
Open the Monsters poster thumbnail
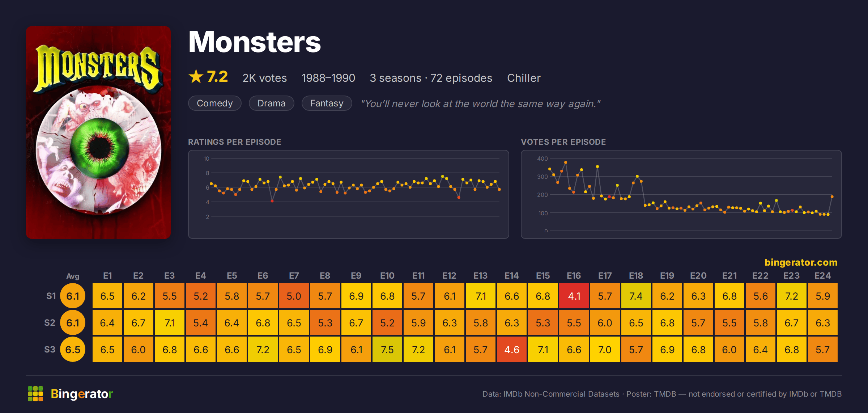[x=98, y=132]
